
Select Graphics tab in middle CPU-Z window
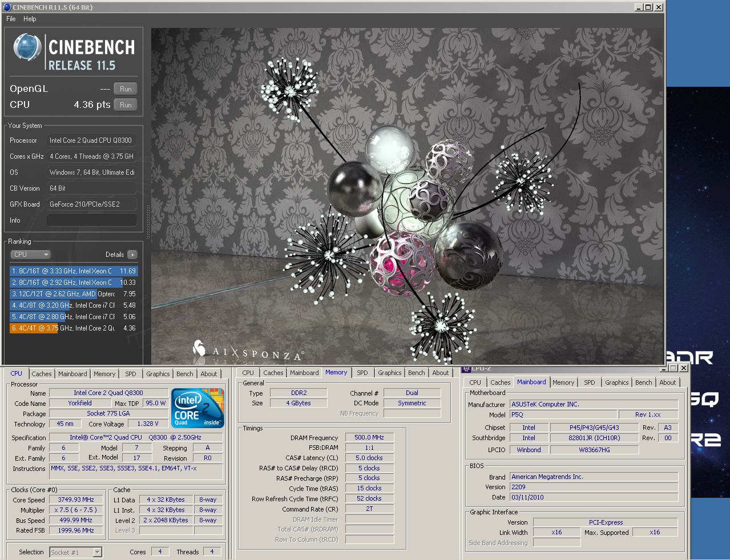click(390, 373)
